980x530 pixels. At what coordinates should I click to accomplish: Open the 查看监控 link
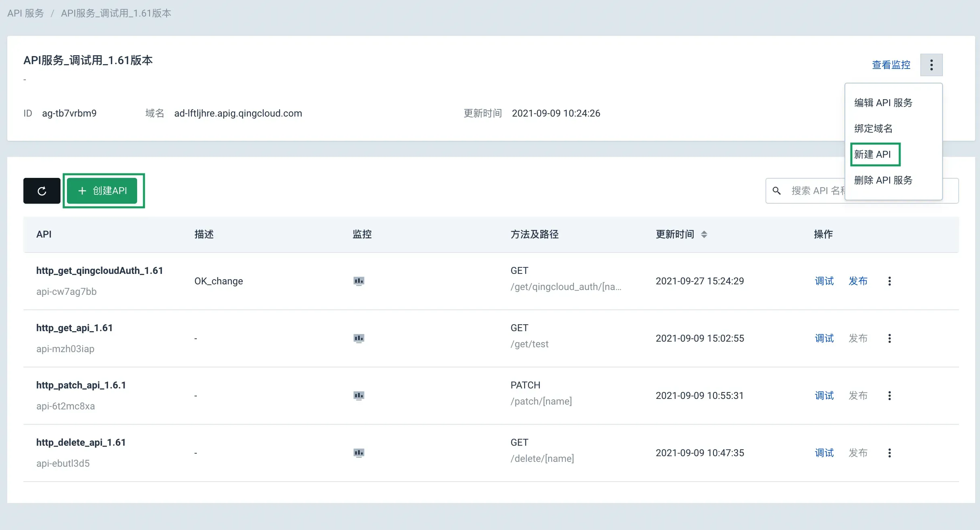point(891,65)
